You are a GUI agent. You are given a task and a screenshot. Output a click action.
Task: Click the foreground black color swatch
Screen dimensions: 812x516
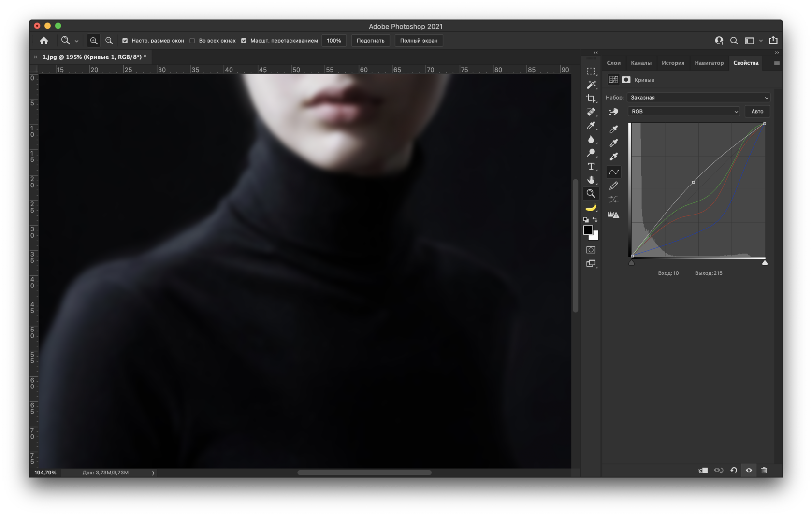[588, 230]
